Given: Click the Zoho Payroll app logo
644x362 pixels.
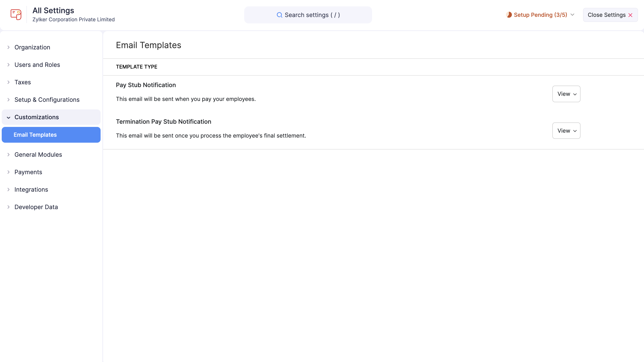Looking at the screenshot, I should (x=16, y=14).
